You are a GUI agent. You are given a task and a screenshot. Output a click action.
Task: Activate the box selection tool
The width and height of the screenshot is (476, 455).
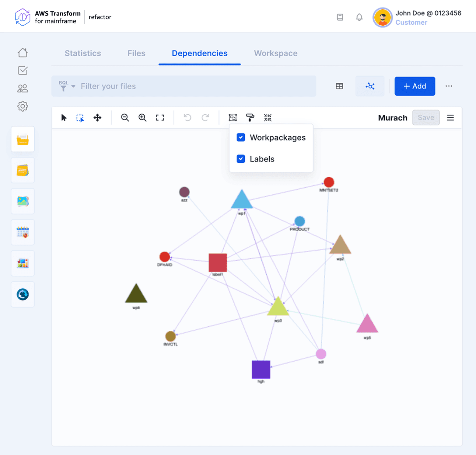80,118
